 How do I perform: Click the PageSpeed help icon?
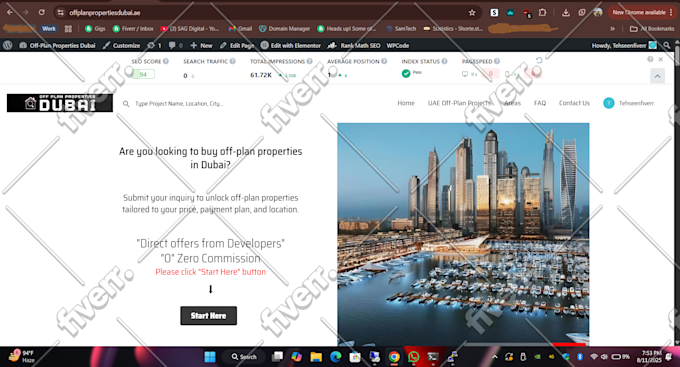[497, 62]
